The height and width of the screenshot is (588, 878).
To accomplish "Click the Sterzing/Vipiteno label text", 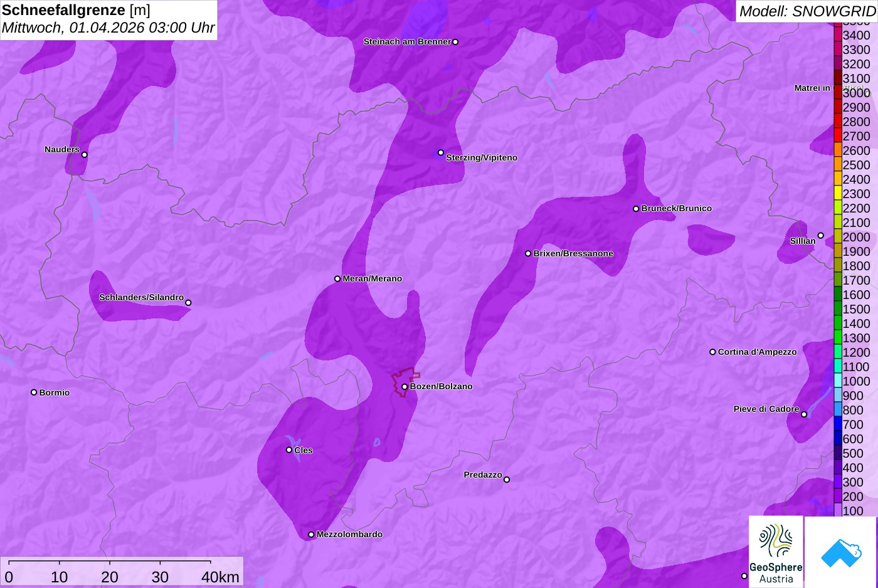I will pyautogui.click(x=482, y=157).
